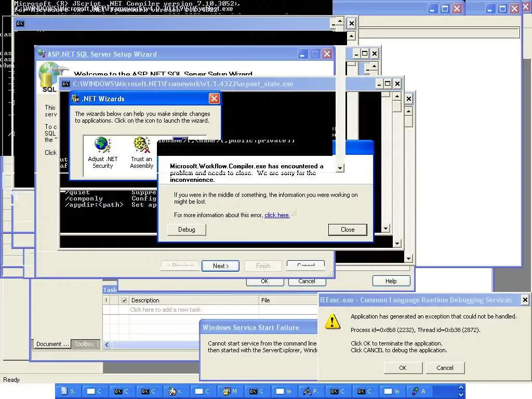Click scroll up arrow of aspnet_state.exe window
Image resolution: width=532 pixels, height=399 pixels.
pos(397,96)
